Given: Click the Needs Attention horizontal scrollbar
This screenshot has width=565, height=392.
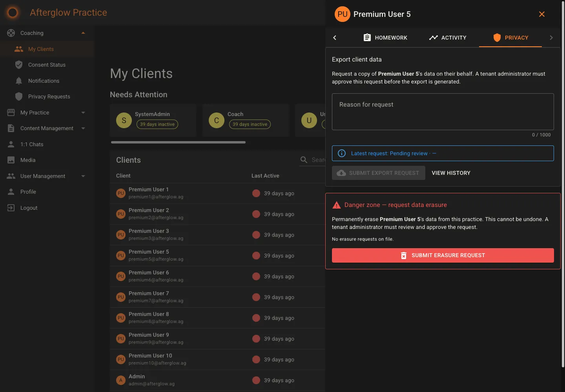Looking at the screenshot, I should (x=178, y=142).
